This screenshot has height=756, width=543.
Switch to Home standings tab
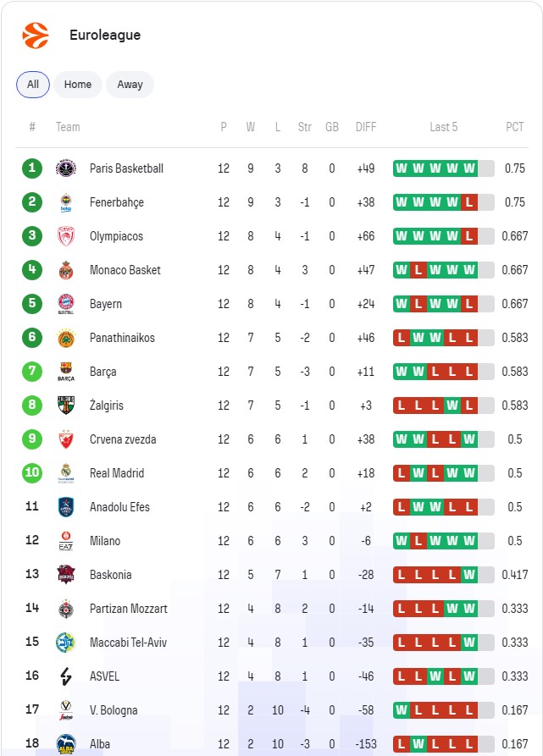coord(78,85)
